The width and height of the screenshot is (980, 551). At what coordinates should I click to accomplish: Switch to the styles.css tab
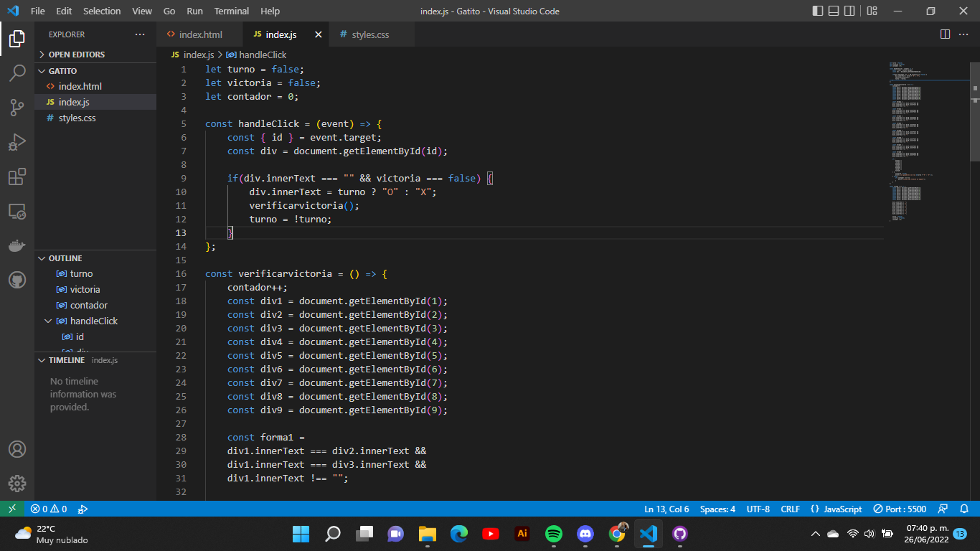(x=370, y=34)
